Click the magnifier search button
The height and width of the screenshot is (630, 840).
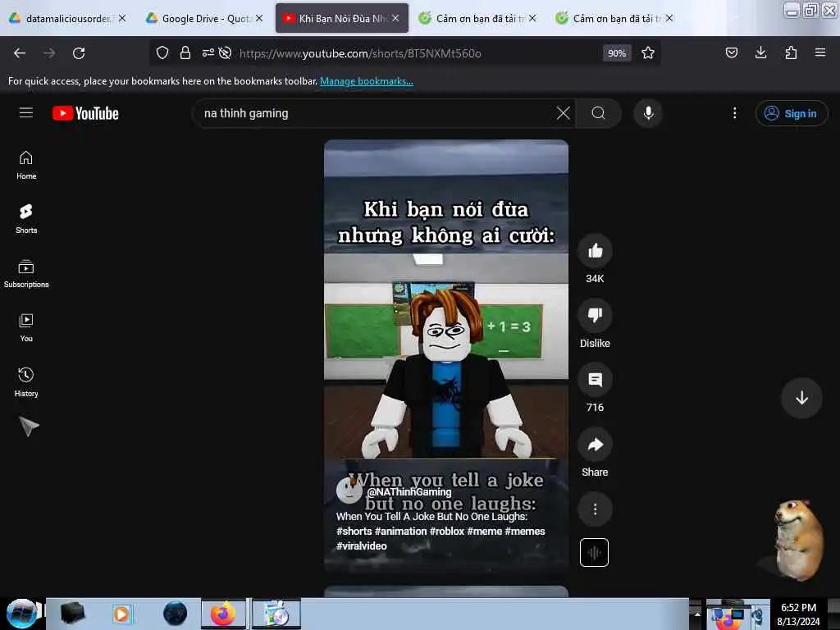pyautogui.click(x=598, y=113)
